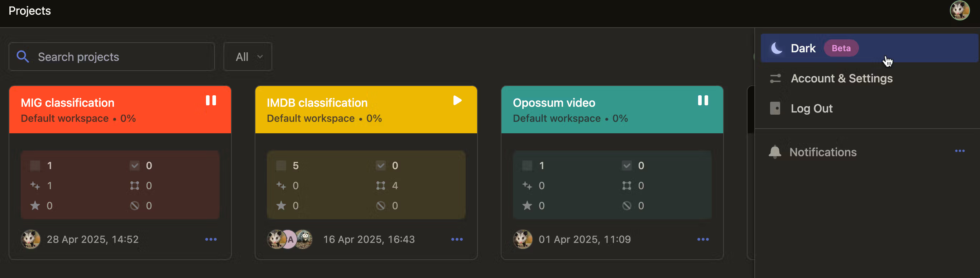The width and height of the screenshot is (980, 278).
Task: Click the search magnifier icon
Action: pyautogui.click(x=23, y=56)
